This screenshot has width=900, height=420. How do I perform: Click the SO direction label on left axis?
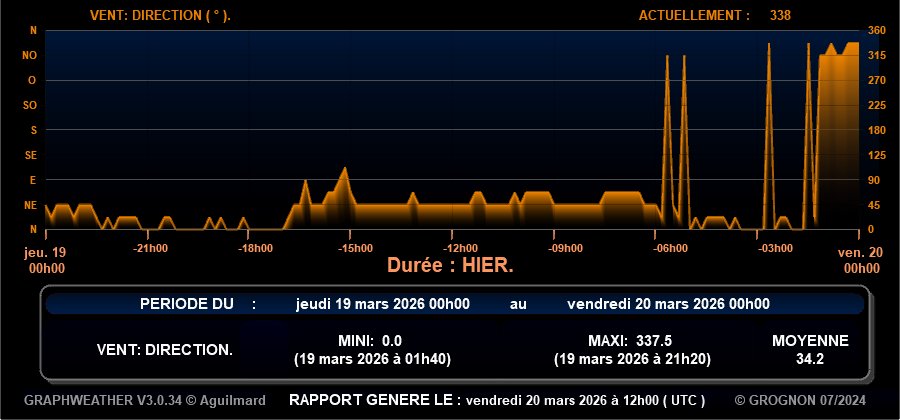click(x=30, y=105)
